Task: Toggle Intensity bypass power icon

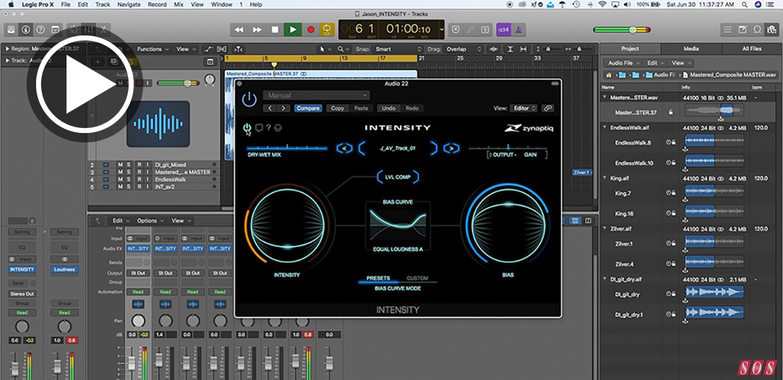Action: click(247, 128)
